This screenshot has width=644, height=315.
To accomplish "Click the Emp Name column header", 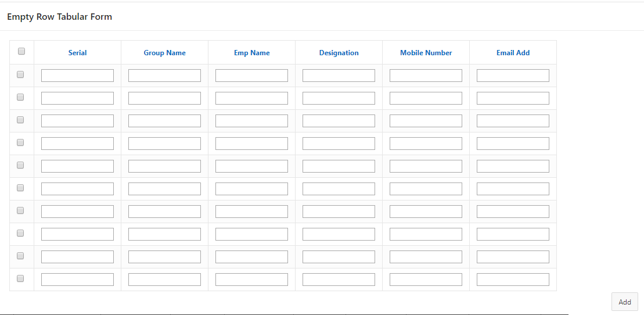I will click(x=251, y=53).
